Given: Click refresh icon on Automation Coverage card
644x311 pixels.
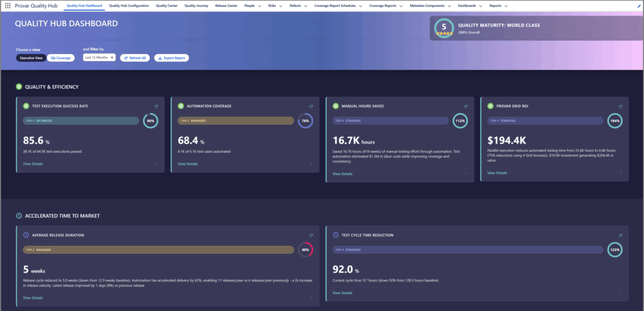Looking at the screenshot, I should 310,106.
